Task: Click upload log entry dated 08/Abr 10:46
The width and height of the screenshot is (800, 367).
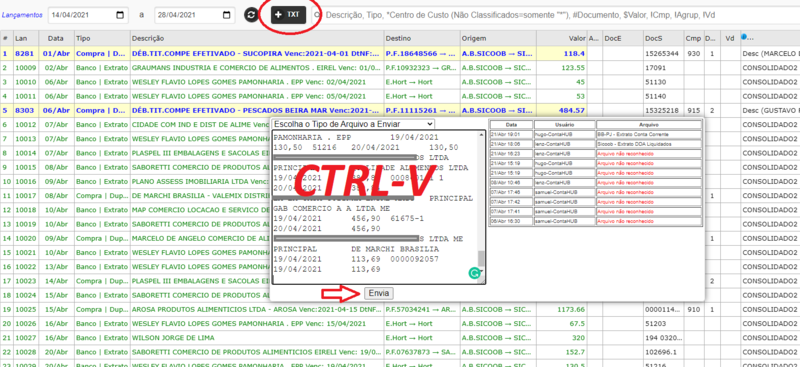Action: 596,183
